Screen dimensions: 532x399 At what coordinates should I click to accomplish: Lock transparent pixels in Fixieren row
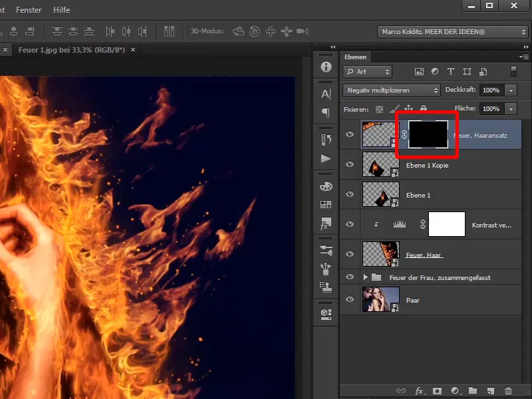coord(379,109)
